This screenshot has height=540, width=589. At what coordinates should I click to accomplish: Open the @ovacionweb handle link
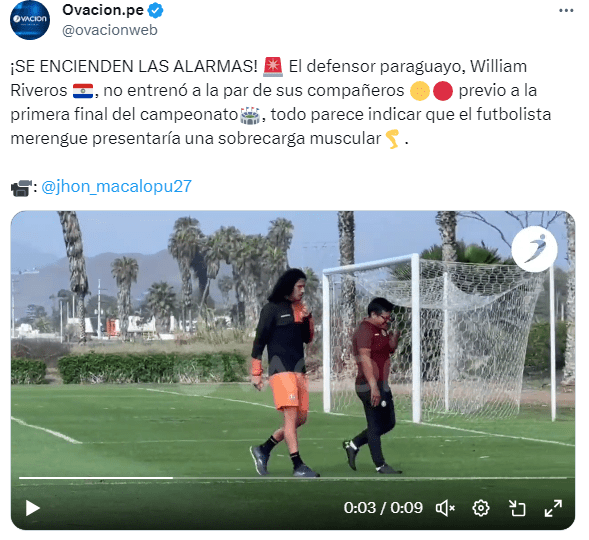110,30
